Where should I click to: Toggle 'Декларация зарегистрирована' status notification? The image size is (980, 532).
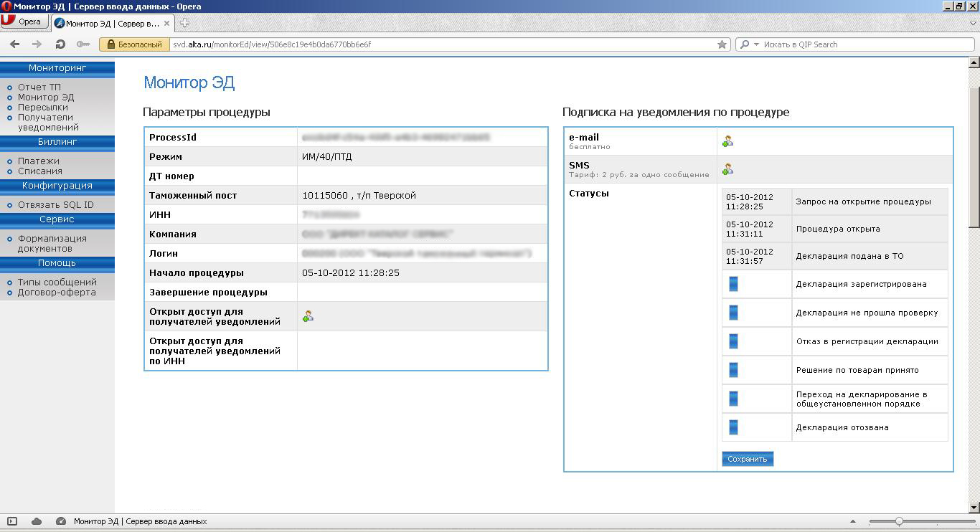[x=733, y=284]
